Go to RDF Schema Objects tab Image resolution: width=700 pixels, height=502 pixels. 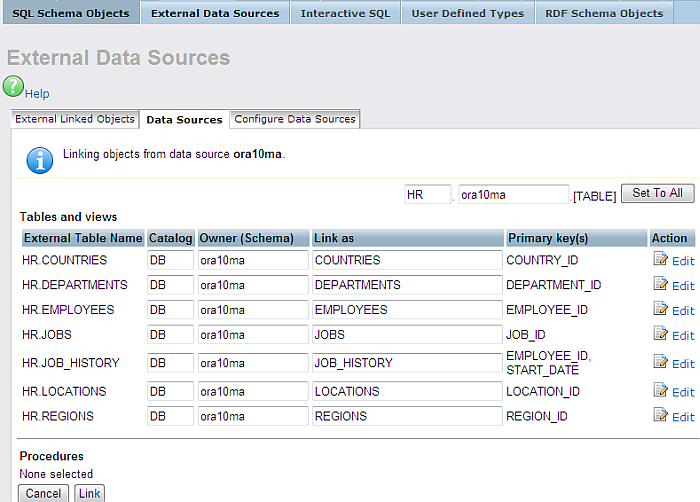[603, 13]
